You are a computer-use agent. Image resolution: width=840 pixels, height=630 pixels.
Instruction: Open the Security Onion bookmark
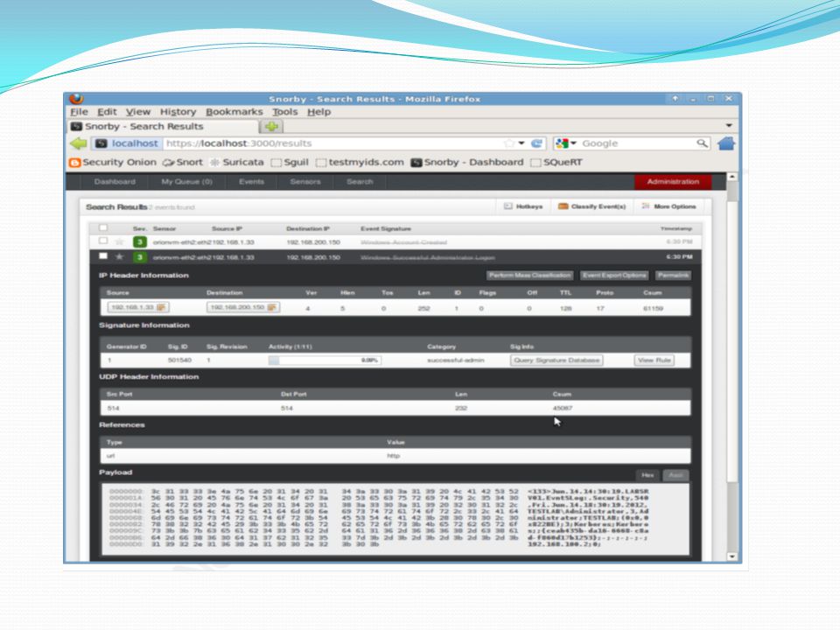click(x=113, y=163)
